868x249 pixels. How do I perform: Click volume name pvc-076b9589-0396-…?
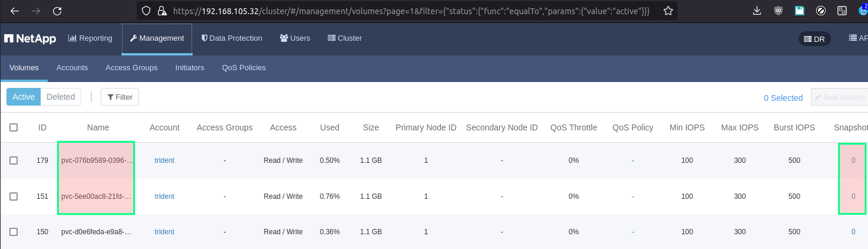(x=96, y=160)
